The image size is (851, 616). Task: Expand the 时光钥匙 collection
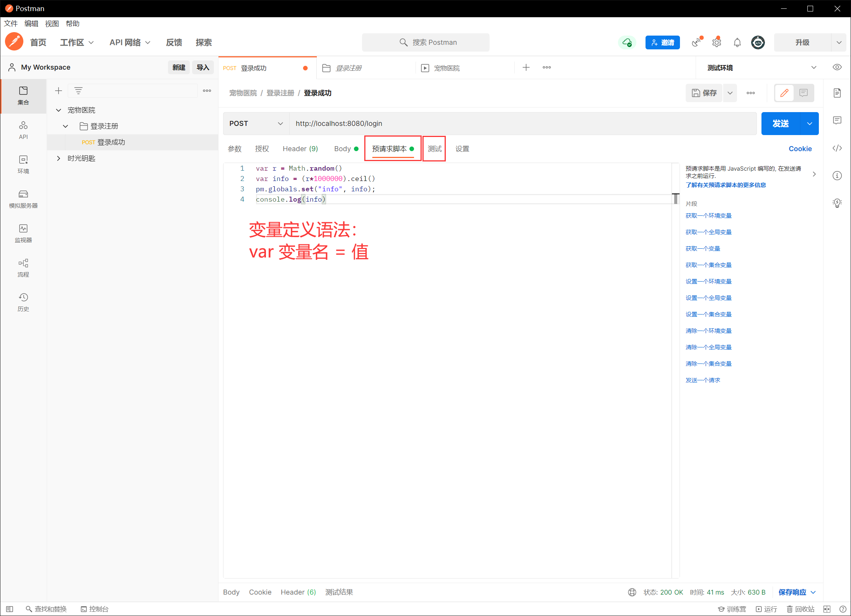coord(59,158)
